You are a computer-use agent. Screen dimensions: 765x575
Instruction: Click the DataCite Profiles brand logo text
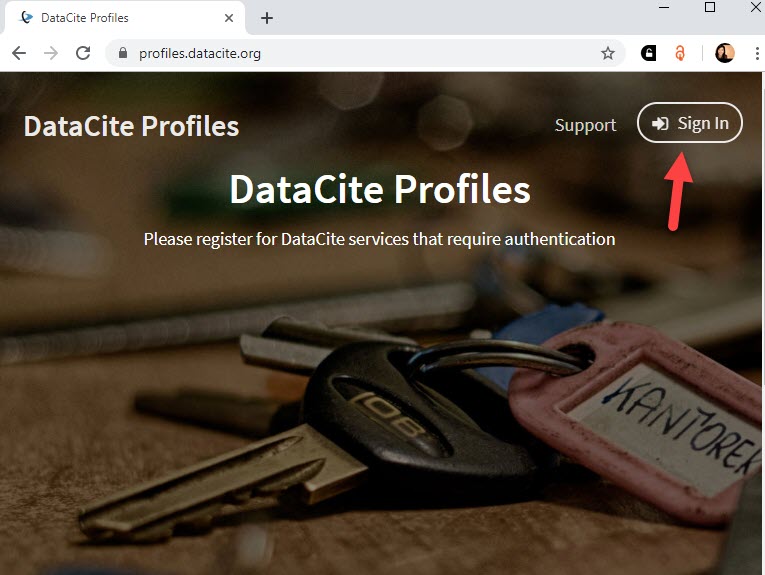coord(131,126)
